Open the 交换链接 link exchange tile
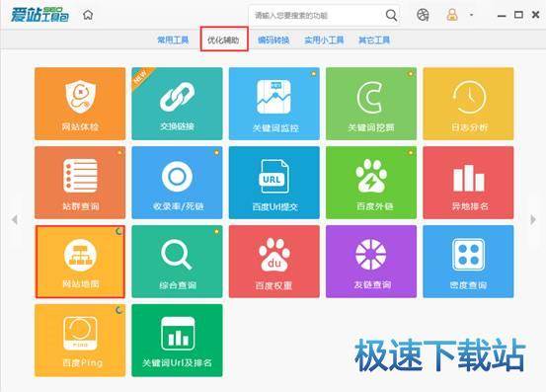 coord(177,104)
